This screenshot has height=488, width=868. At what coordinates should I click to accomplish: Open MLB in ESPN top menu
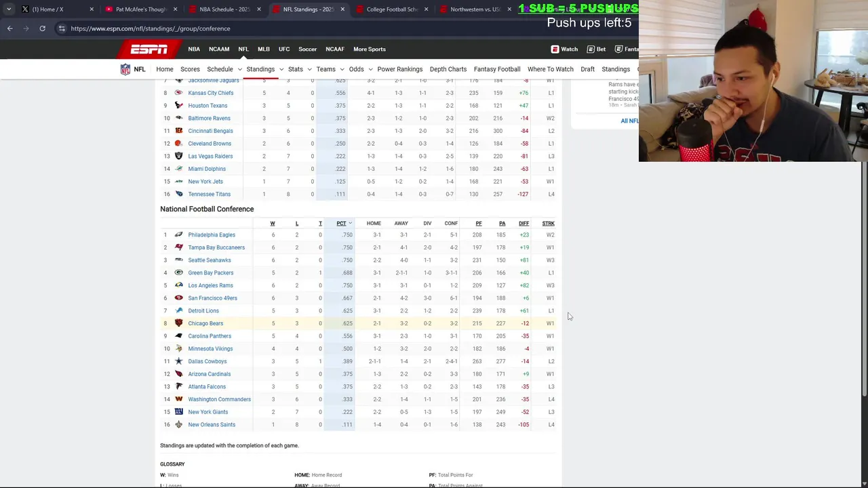(x=264, y=49)
